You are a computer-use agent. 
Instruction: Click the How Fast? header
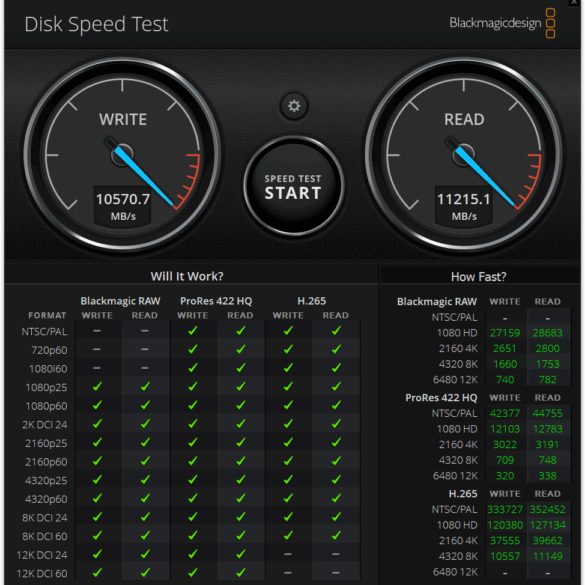(x=479, y=277)
